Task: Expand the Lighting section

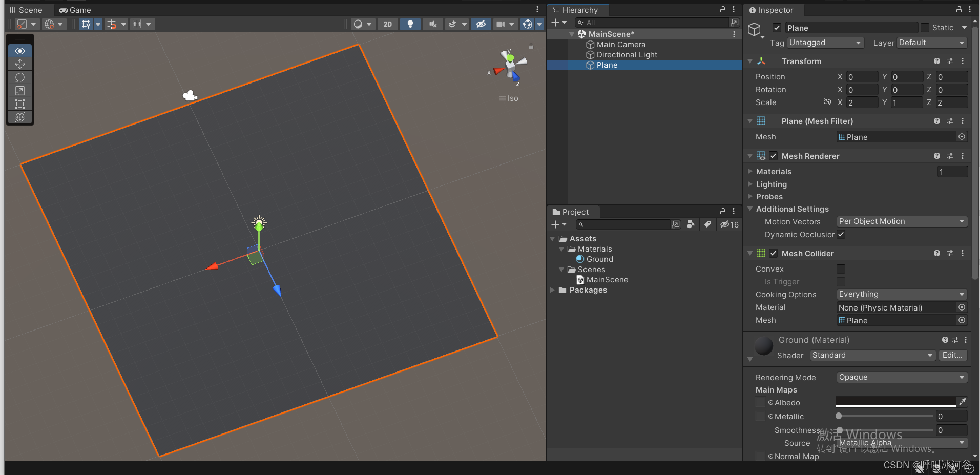Action: click(750, 184)
